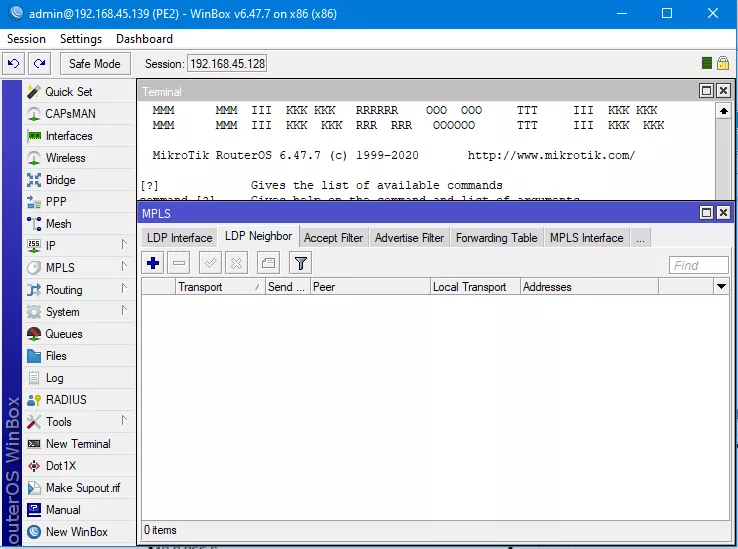Screen dimensions: 738x549
Task: Open Quick Set in the sidebar
Action: point(79,92)
